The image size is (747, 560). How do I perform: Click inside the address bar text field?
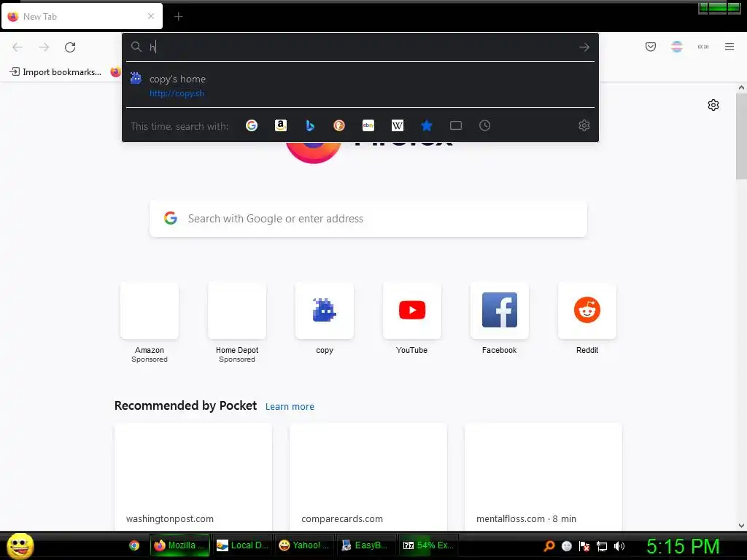[x=362, y=47]
